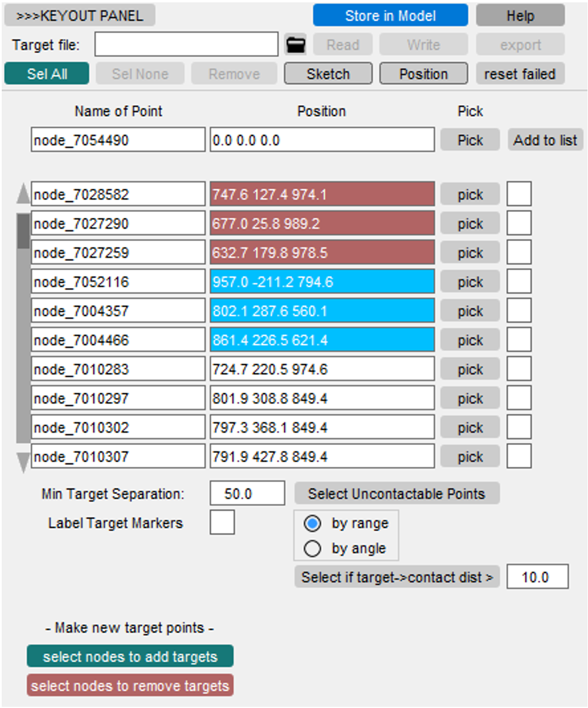The width and height of the screenshot is (588, 708).
Task: Open the target file folder browser icon
Action: point(296,45)
